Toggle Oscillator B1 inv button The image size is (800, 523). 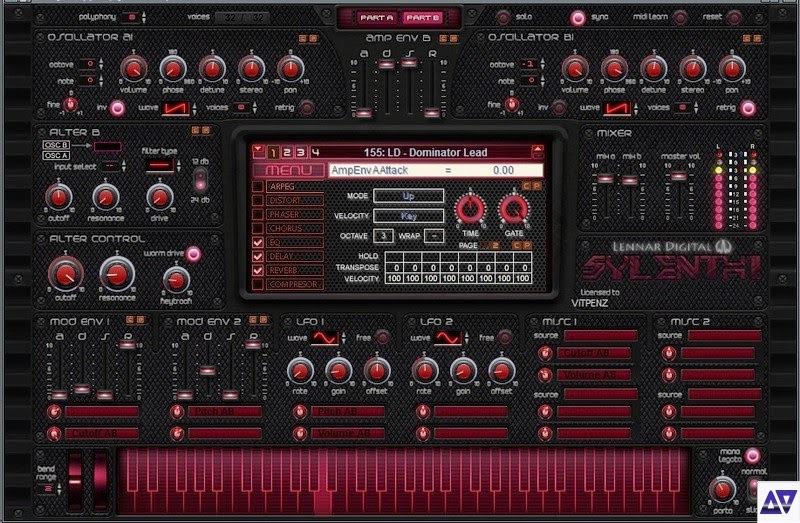[x=559, y=108]
